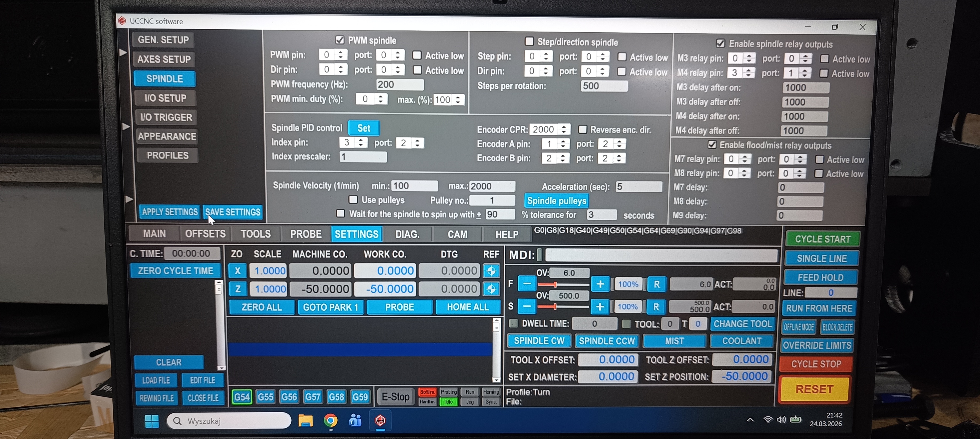Viewport: 980px width, 439px height.
Task: Open the AXES SETUP settings page
Action: pyautogui.click(x=164, y=59)
